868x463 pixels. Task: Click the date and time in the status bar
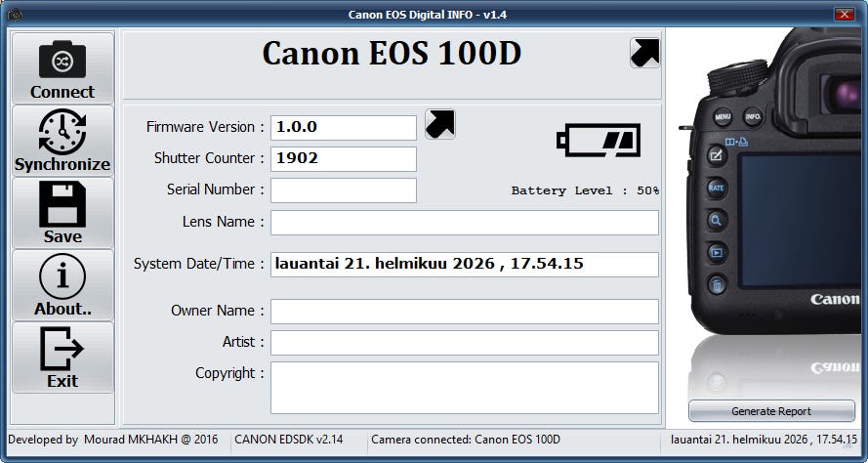click(x=764, y=440)
